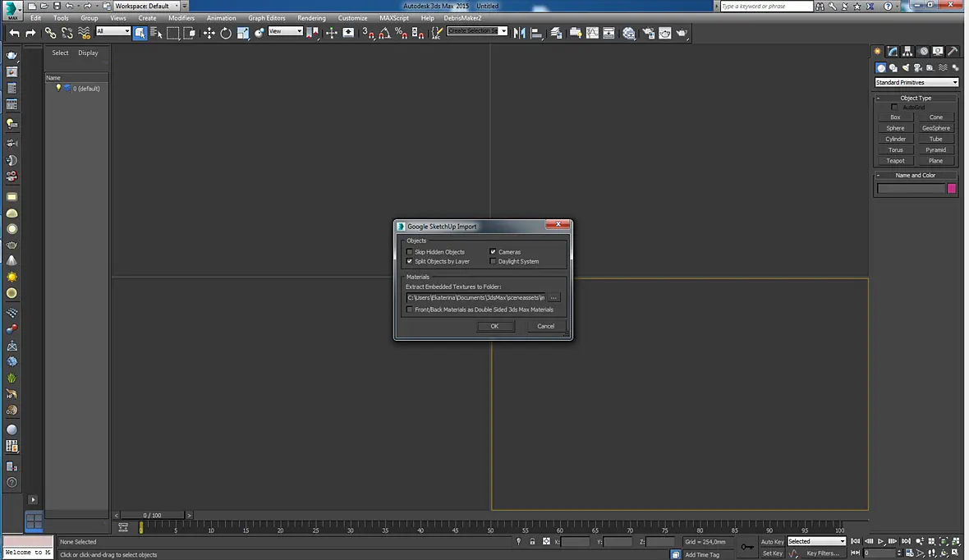Browse for texture folder with ellipsis button
This screenshot has height=560, width=969.
553,298
